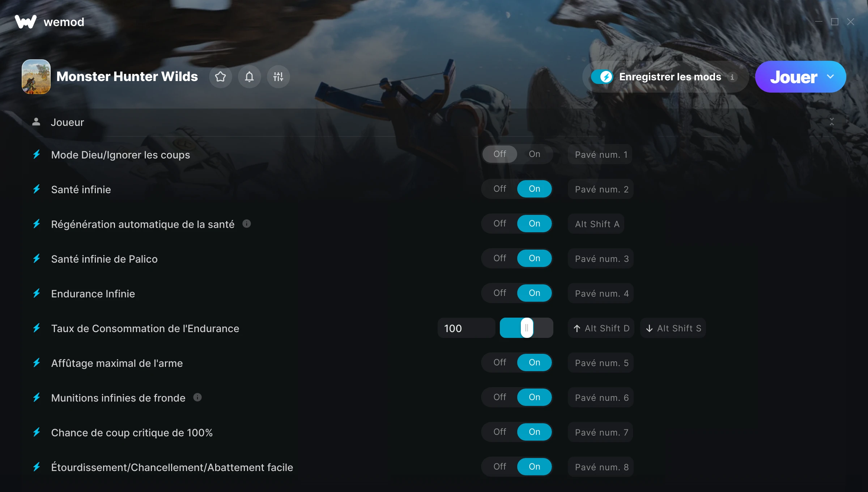The height and width of the screenshot is (492, 868).
Task: Click the endurance value field showing 100
Action: 466,328
